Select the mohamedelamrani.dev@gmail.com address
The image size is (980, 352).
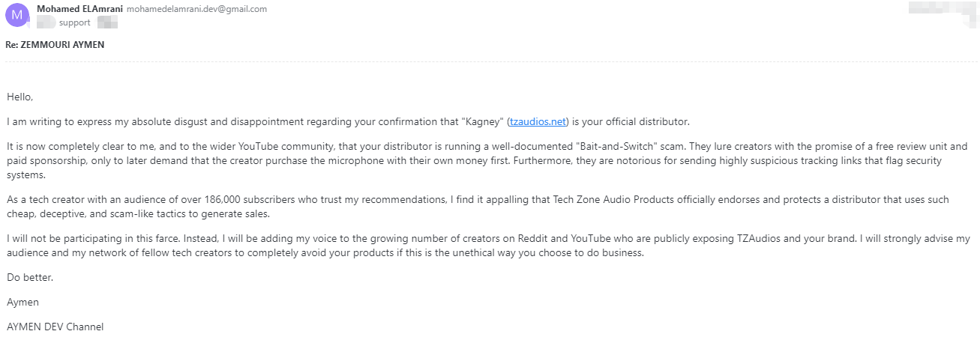coord(196,9)
